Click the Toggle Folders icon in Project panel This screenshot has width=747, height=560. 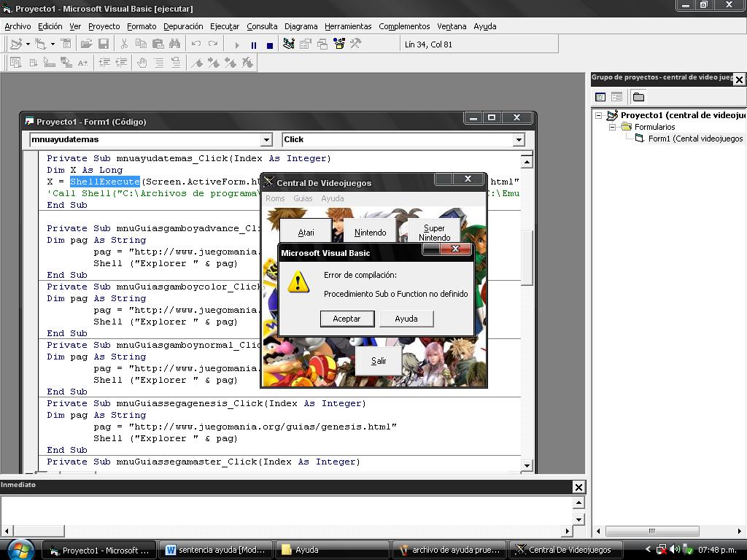point(638,97)
